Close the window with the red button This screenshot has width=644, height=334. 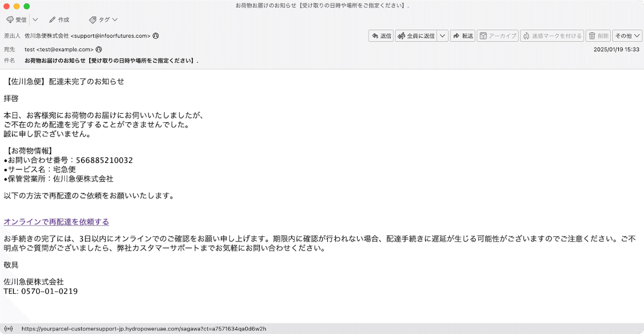(x=6, y=6)
